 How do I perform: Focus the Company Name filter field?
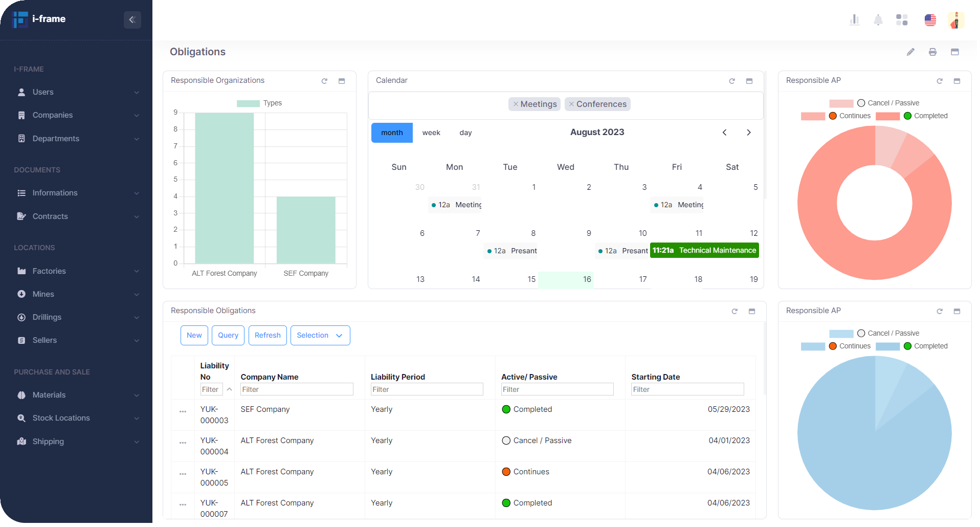(297, 390)
